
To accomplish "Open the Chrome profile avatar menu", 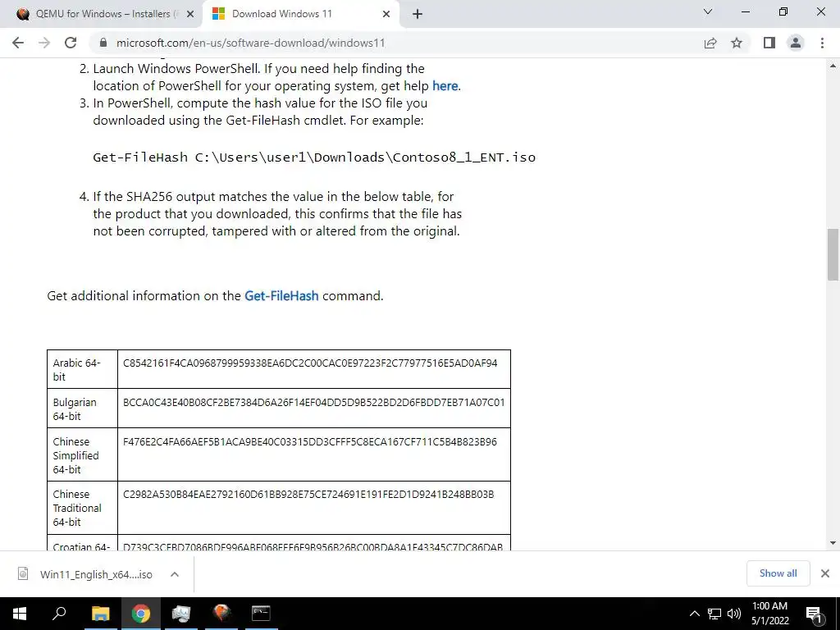I will (x=796, y=43).
